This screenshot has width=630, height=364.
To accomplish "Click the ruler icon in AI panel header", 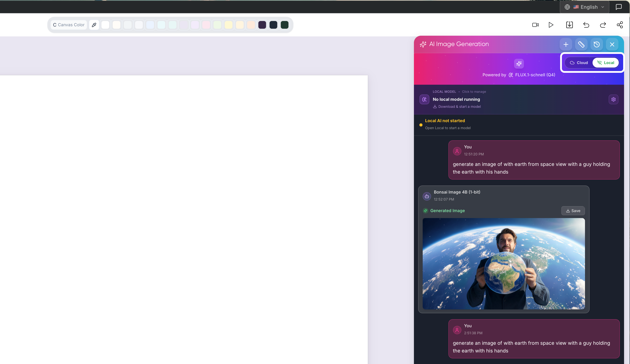I will (581, 44).
